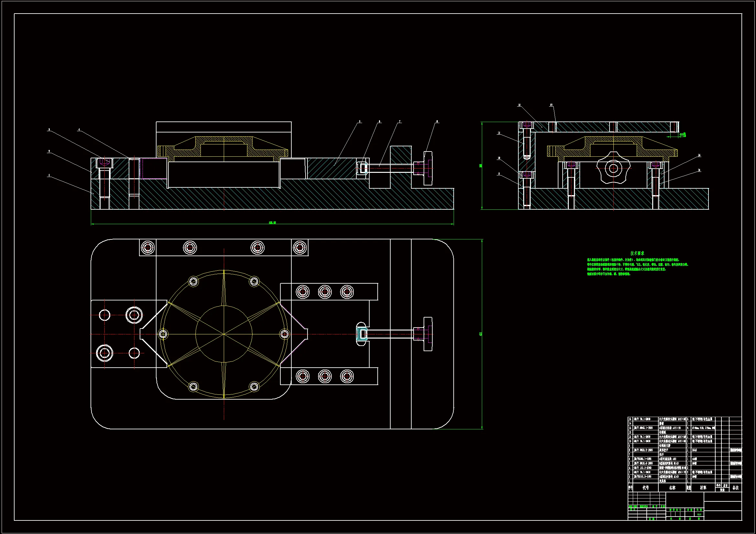
Task: Click the 材料 header cell in parts table
Action: [x=703, y=487]
